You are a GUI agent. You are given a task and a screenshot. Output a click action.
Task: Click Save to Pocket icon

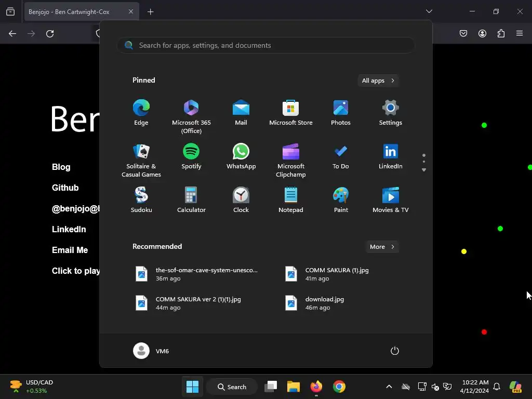pos(463,33)
